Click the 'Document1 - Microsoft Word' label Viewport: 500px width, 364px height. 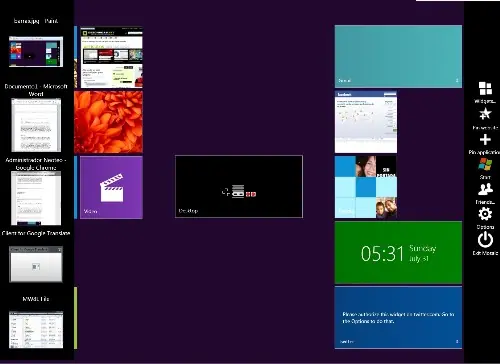36,90
